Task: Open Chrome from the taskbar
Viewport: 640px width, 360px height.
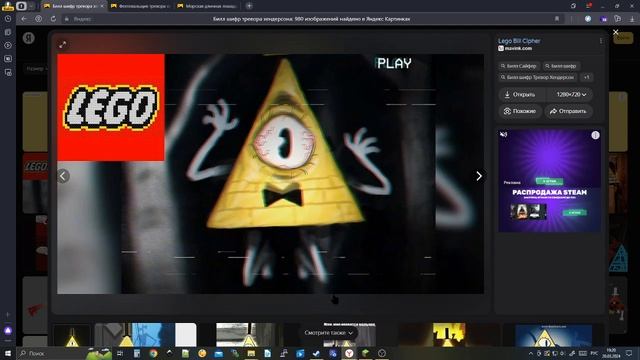Action: pyautogui.click(x=153, y=353)
